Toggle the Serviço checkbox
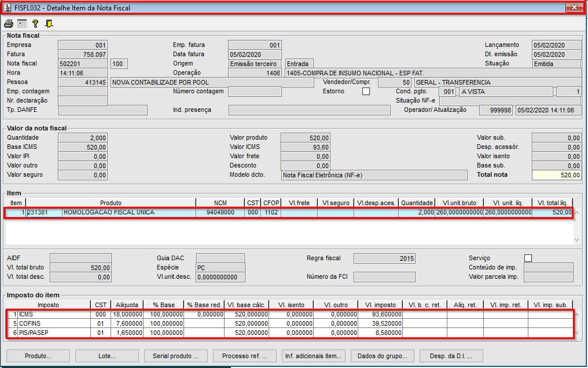This screenshot has width=588, height=368. [x=528, y=258]
